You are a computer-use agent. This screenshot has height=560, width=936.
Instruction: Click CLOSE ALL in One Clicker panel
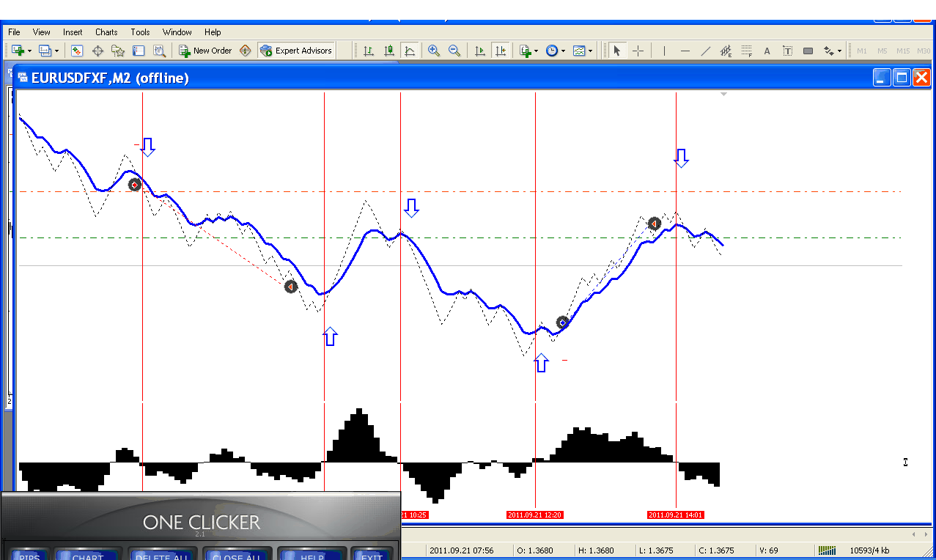point(237,556)
